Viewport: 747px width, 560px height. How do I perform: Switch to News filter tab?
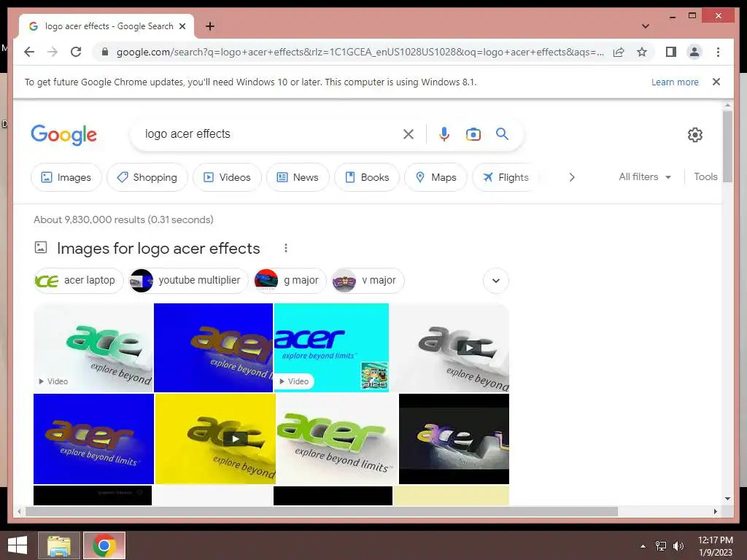coord(298,177)
